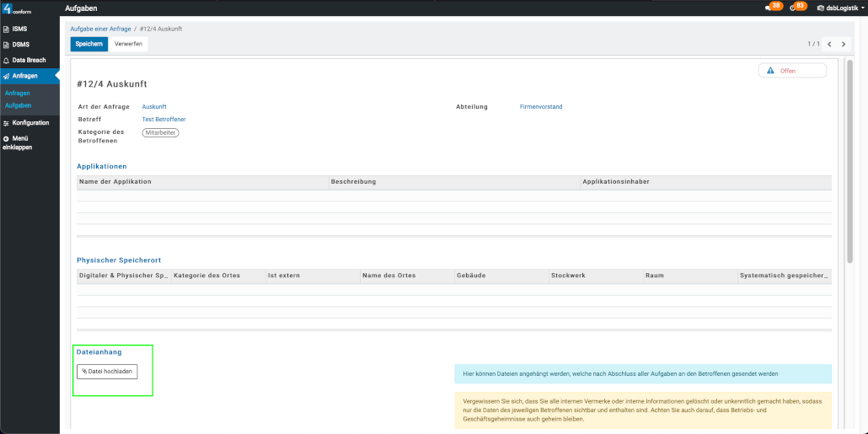Go to next record arrow
Screen dimensions: 868x434
pyautogui.click(x=844, y=44)
